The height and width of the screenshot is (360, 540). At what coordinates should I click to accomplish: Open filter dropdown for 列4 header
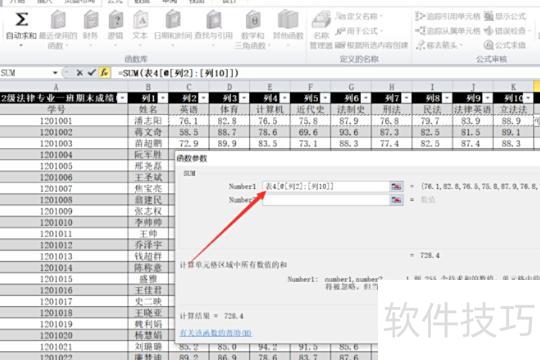click(285, 99)
